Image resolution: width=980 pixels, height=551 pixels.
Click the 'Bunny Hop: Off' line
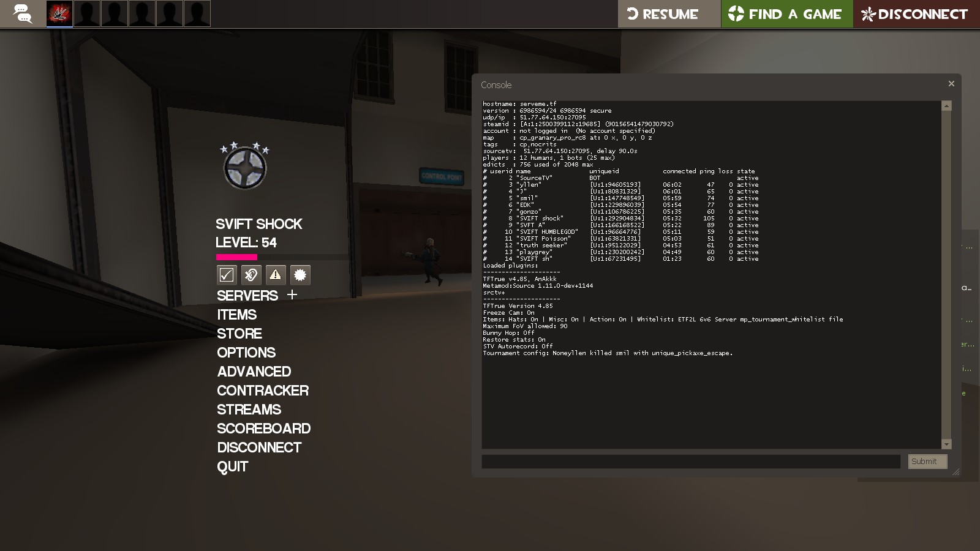pyautogui.click(x=508, y=333)
